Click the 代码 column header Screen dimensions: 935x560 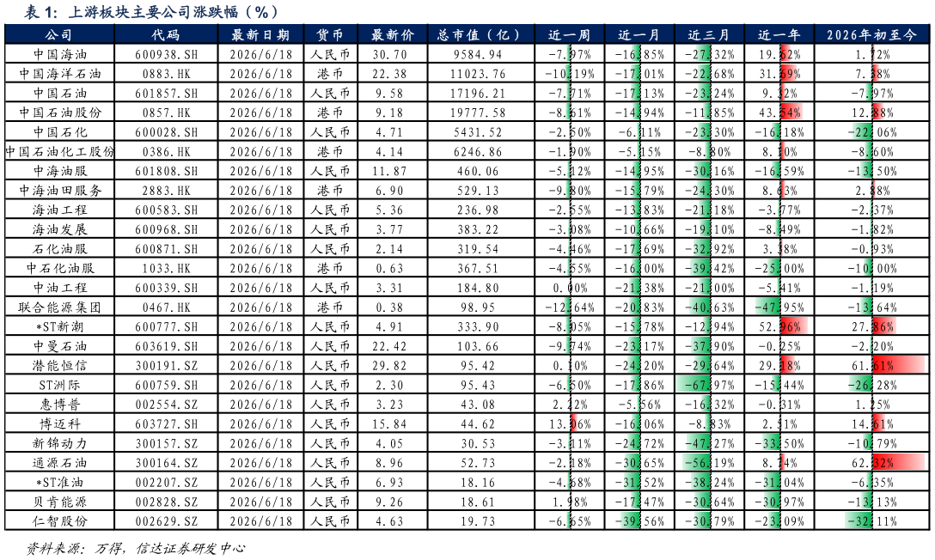pyautogui.click(x=166, y=34)
